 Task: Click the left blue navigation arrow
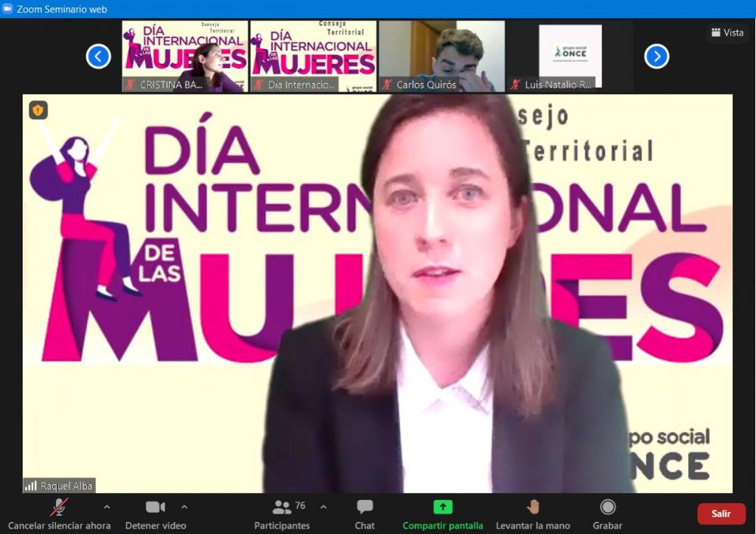point(98,56)
